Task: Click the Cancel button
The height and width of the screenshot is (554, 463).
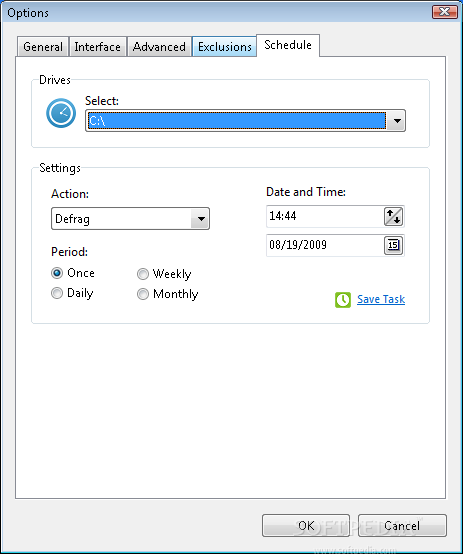Action: (402, 526)
